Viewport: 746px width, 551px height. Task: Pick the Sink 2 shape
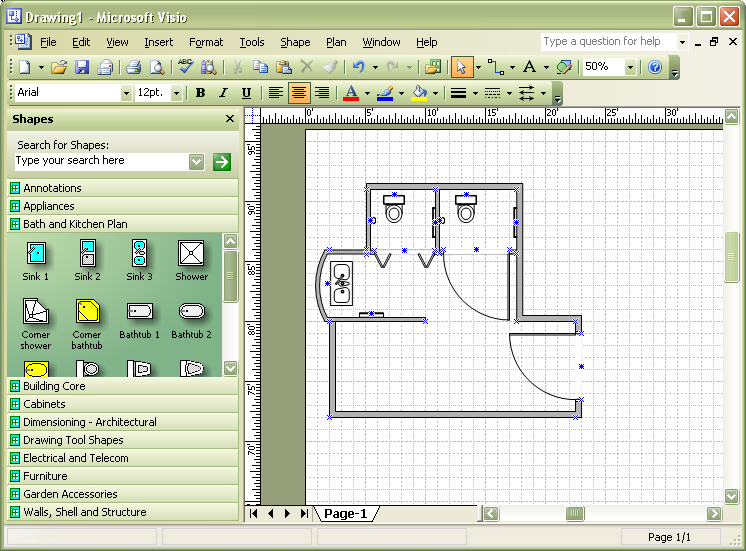(x=88, y=261)
